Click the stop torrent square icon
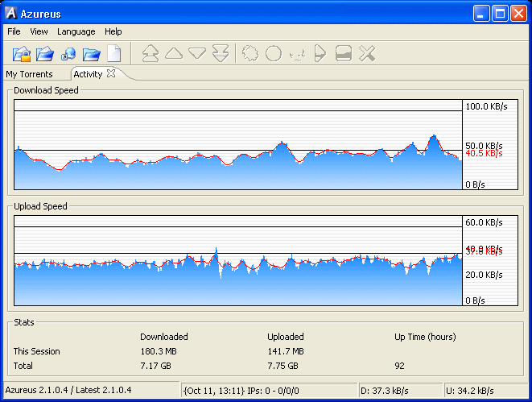The height and width of the screenshot is (402, 532). tap(344, 54)
